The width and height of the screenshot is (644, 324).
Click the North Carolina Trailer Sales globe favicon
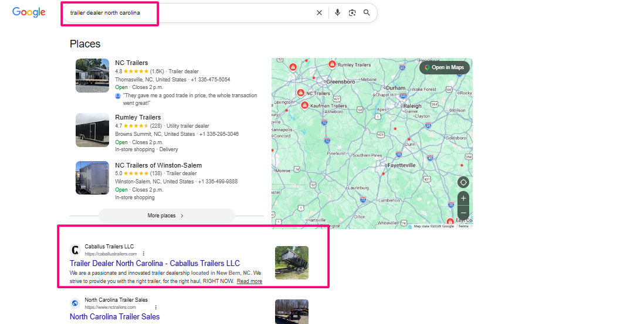[74, 303]
